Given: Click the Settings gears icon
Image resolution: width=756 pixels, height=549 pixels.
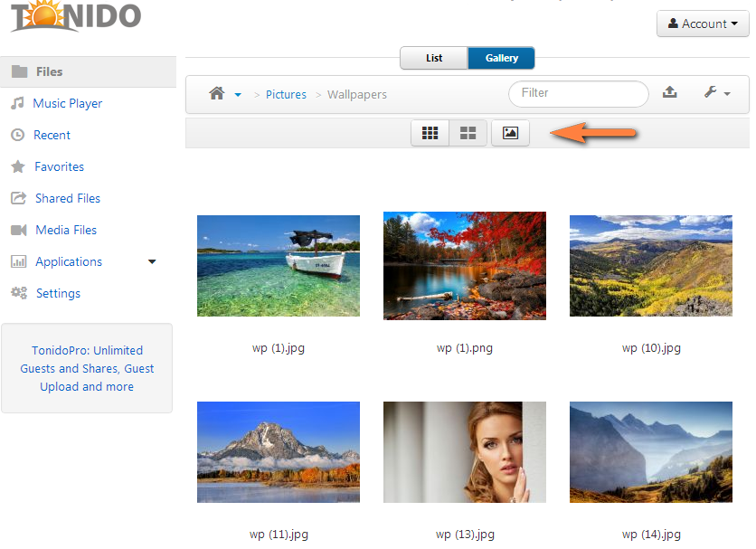Looking at the screenshot, I should 19,293.
